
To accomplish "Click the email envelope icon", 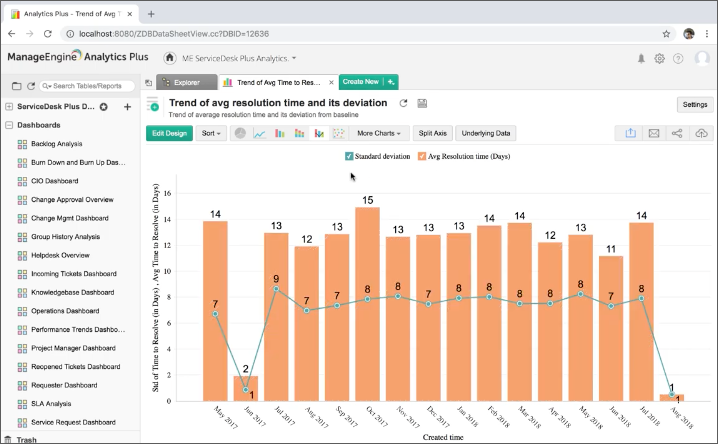I will click(x=654, y=133).
